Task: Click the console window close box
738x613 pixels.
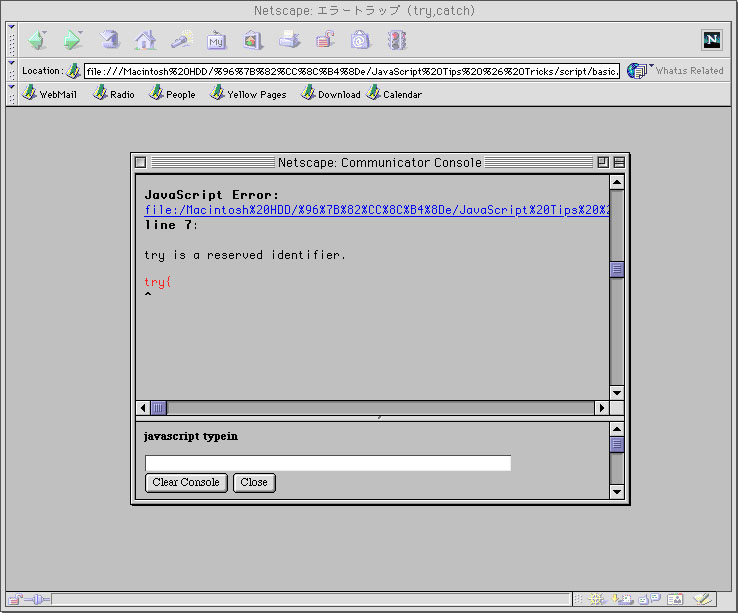Action: pyautogui.click(x=140, y=162)
